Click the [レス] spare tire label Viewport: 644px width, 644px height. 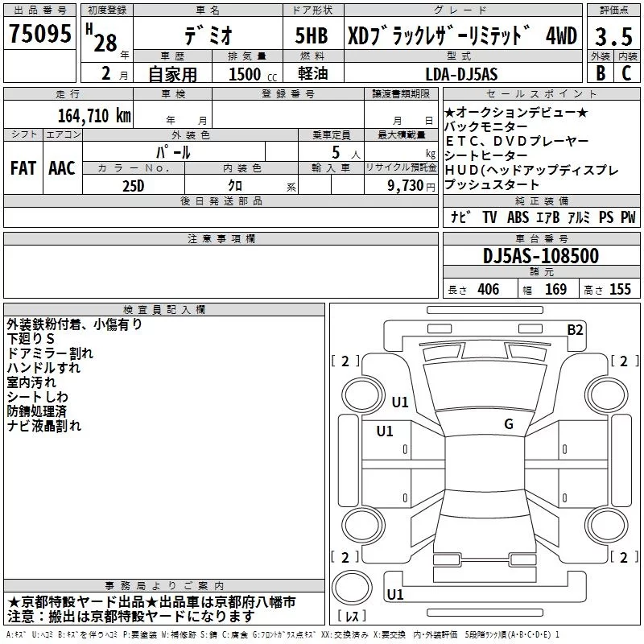click(x=353, y=616)
